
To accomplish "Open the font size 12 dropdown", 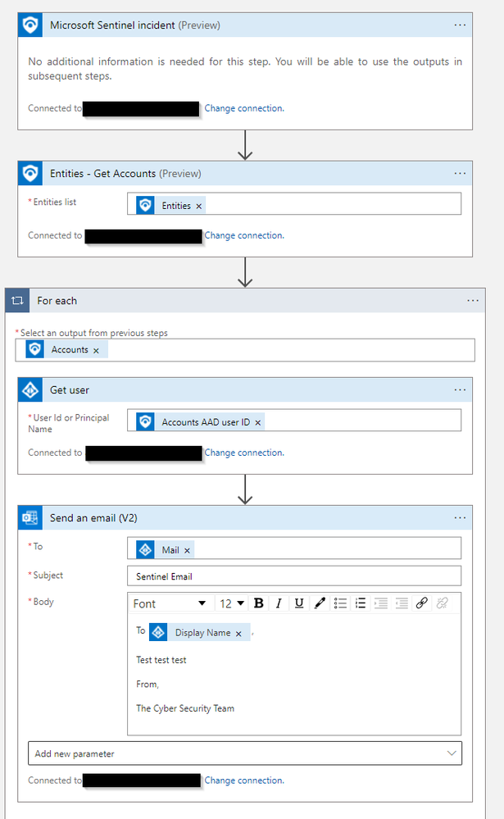I will click(232, 604).
